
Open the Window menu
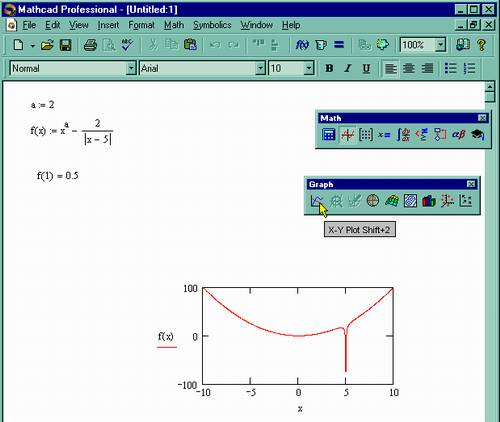click(257, 25)
